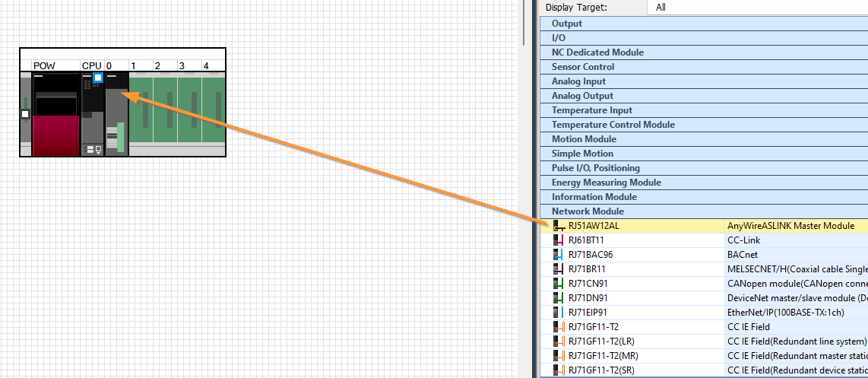Click the RJ71BR11 module icon
The image size is (868, 378).
(x=561, y=269)
